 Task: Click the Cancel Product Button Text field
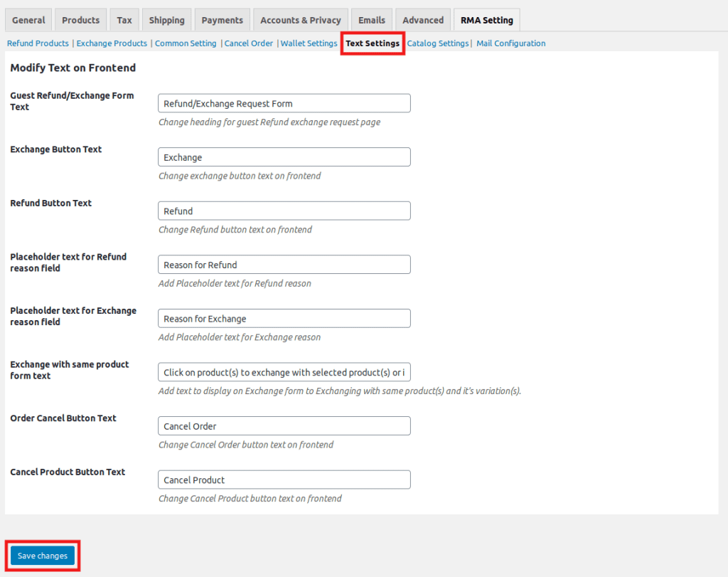tap(284, 480)
